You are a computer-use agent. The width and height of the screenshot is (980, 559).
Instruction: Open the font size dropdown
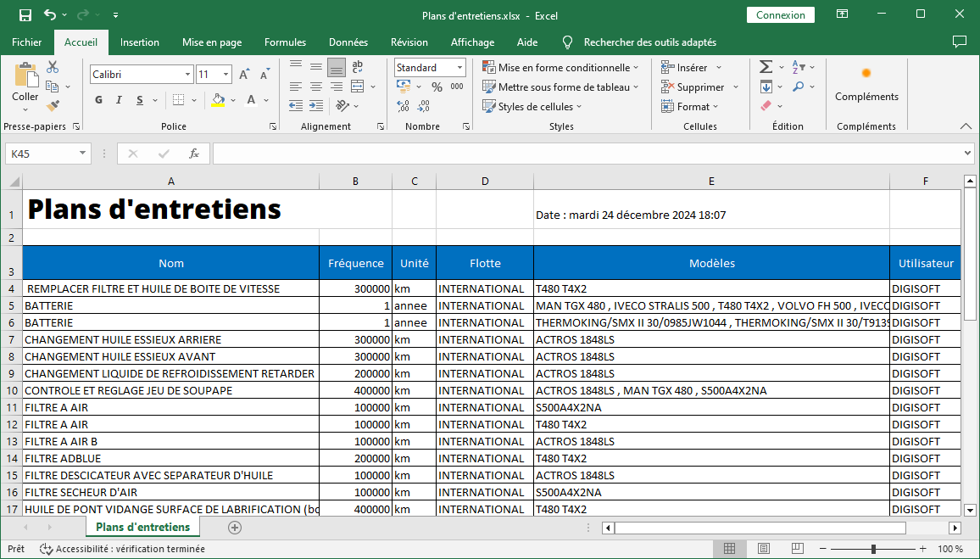226,75
